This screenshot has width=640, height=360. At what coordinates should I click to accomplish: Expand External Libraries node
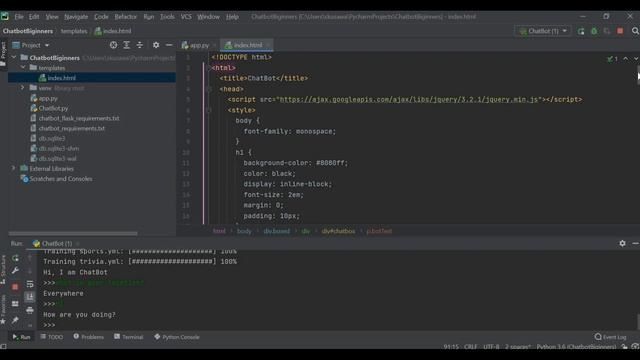(x=13, y=168)
